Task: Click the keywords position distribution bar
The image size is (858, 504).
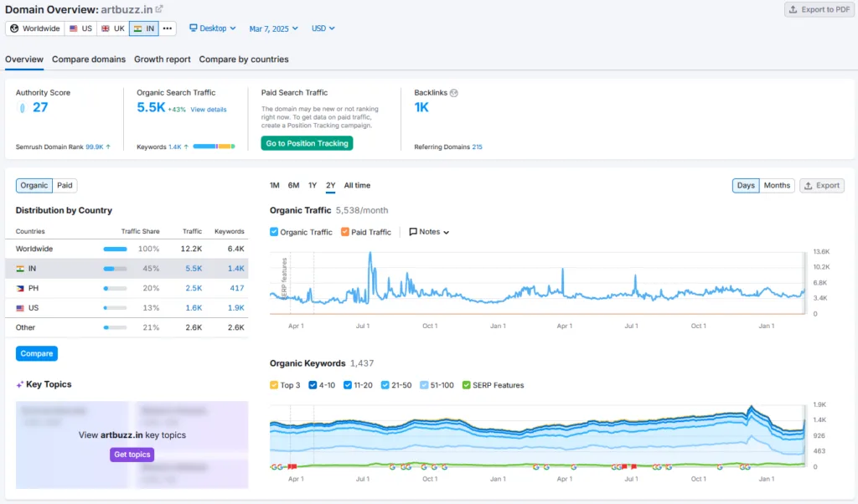Action: click(x=214, y=147)
